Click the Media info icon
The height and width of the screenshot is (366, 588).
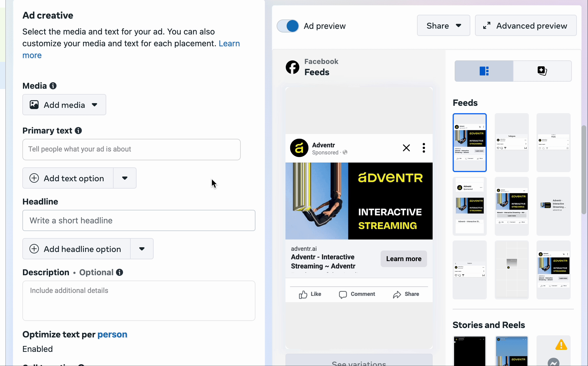53,86
